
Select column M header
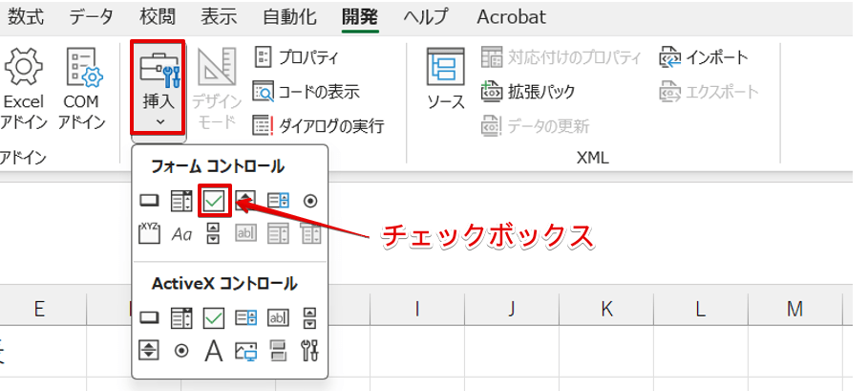(794, 309)
